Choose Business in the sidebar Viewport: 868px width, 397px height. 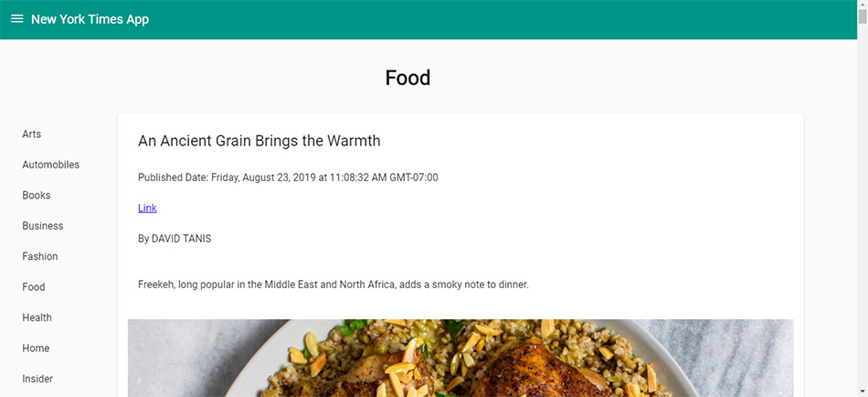43,226
